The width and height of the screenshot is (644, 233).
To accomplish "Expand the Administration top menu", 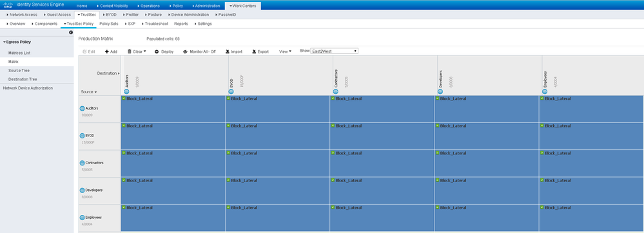I will [x=206, y=6].
